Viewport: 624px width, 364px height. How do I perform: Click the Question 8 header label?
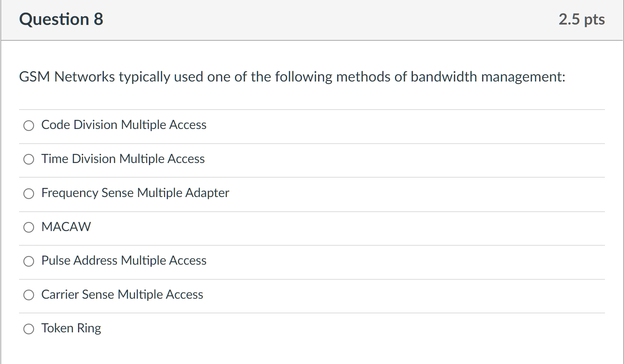(x=61, y=19)
